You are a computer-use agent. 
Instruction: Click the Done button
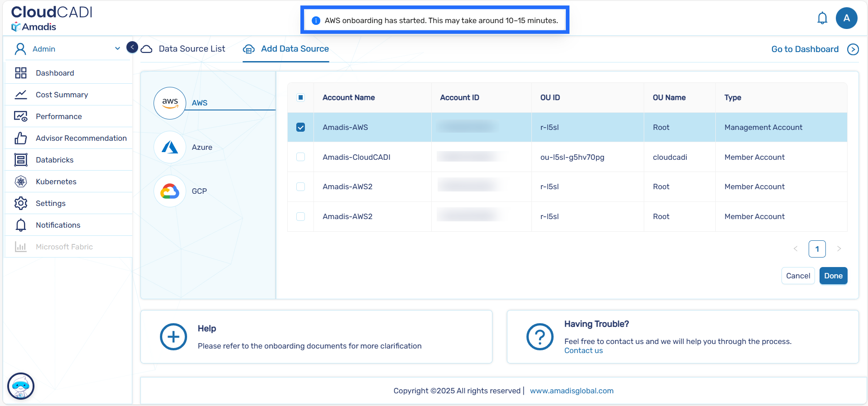coord(833,276)
